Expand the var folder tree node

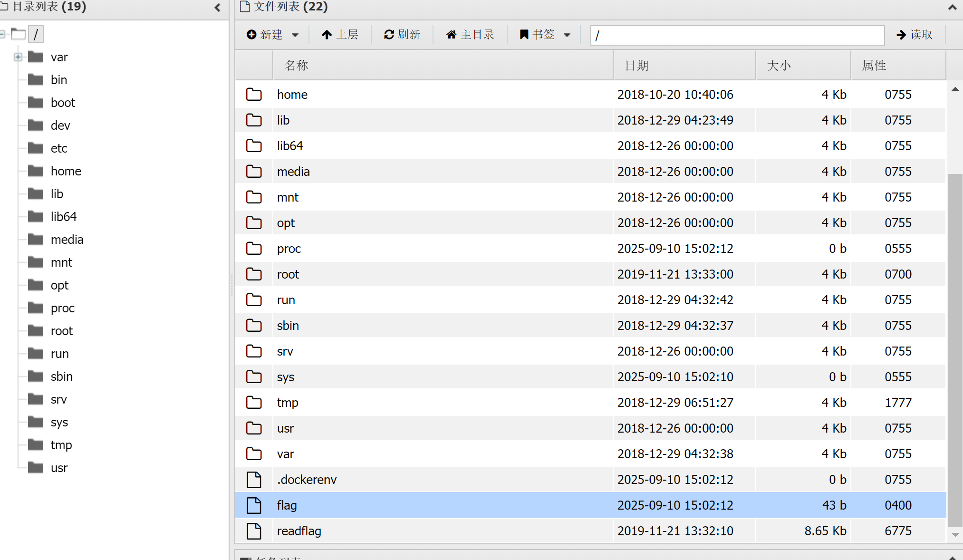coord(18,57)
